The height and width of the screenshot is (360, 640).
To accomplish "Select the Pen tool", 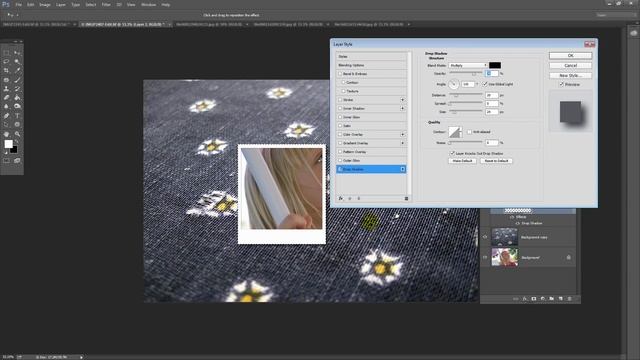I will (x=6, y=116).
